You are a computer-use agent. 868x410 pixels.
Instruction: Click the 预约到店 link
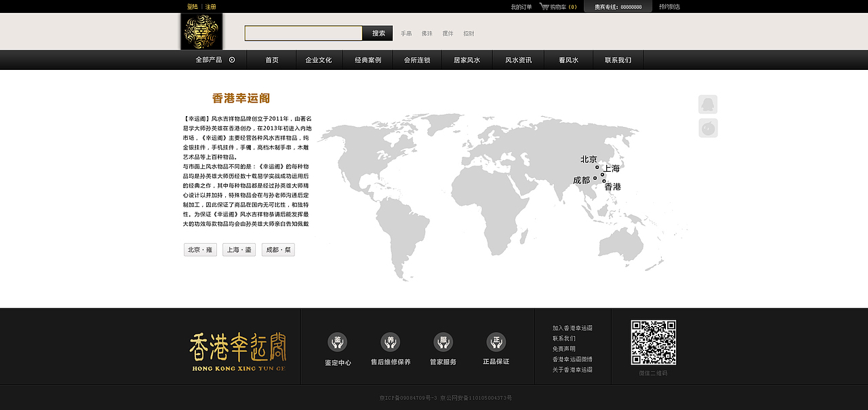click(669, 7)
